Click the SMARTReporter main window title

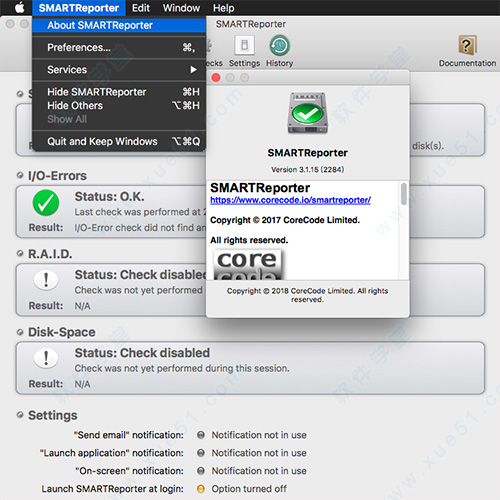pos(251,24)
